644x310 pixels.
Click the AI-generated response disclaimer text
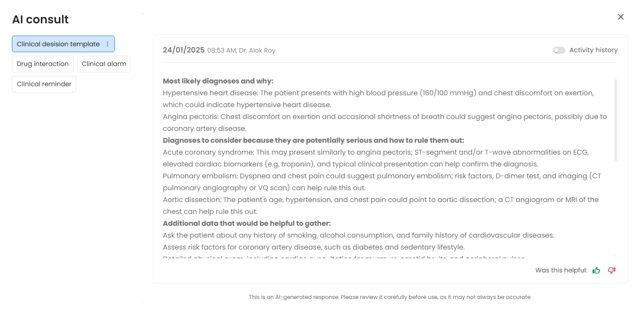pos(390,297)
